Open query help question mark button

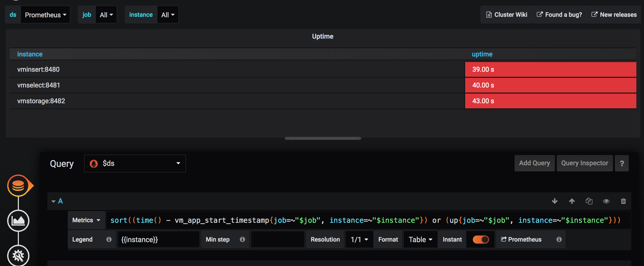click(x=622, y=163)
